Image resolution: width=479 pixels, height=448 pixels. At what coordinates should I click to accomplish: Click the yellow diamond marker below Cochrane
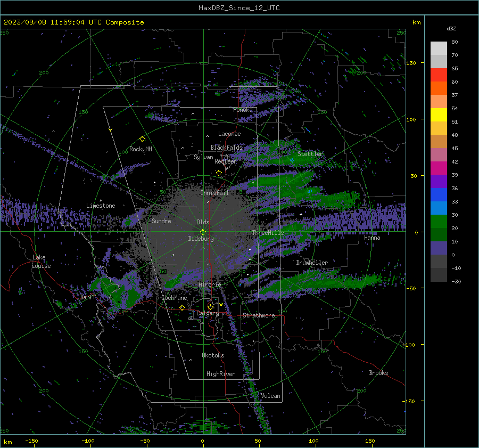point(183,307)
